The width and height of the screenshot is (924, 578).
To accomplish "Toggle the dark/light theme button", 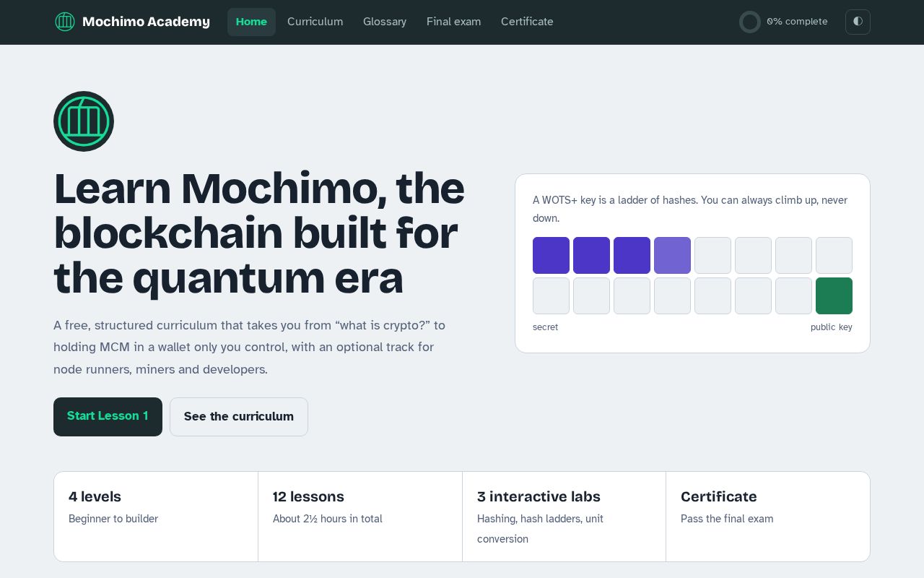I will point(858,22).
